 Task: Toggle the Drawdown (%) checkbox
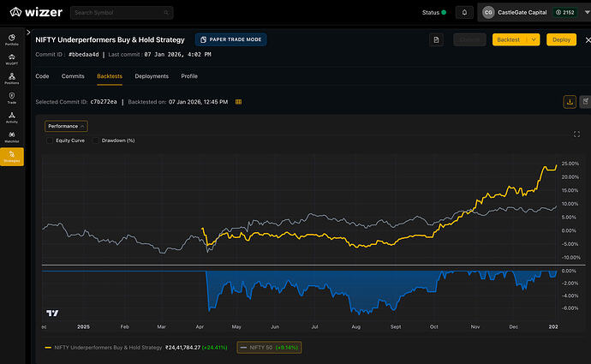[x=96, y=140]
